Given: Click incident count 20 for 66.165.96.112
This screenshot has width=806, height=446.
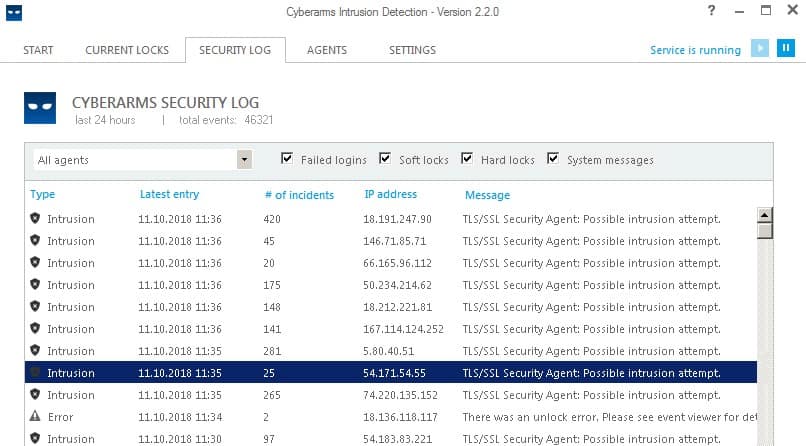Looking at the screenshot, I should click(269, 263).
